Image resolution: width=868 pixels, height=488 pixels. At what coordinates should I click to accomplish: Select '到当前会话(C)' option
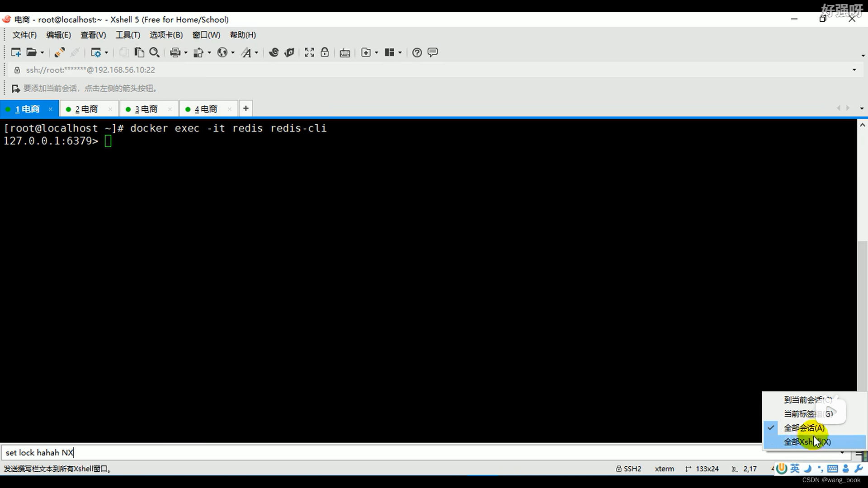click(x=814, y=400)
